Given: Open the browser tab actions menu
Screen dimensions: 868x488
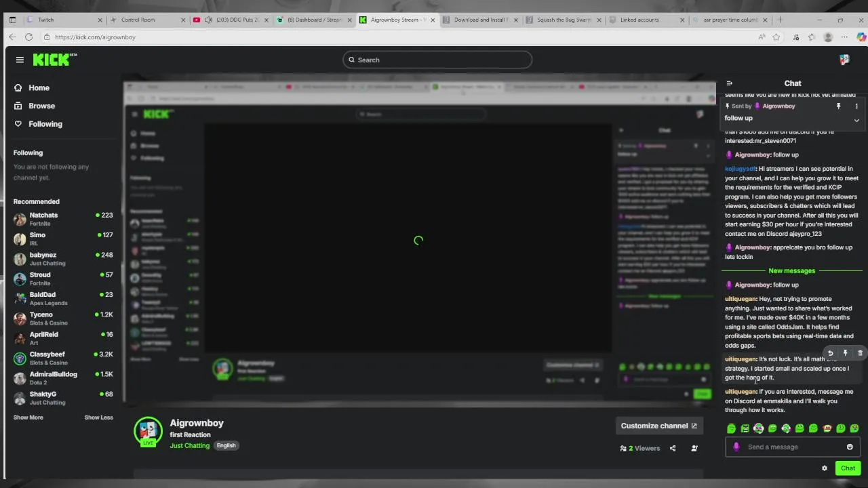Looking at the screenshot, I should tap(12, 20).
